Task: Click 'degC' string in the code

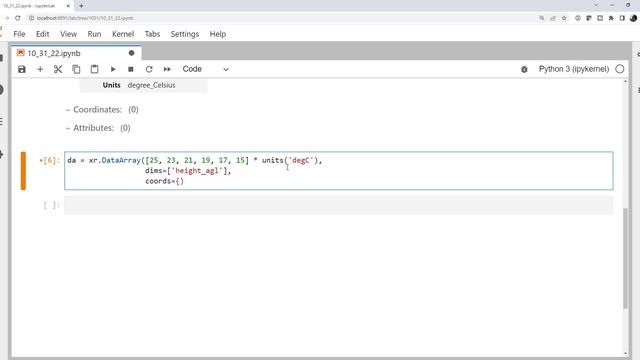Action: 301,160
